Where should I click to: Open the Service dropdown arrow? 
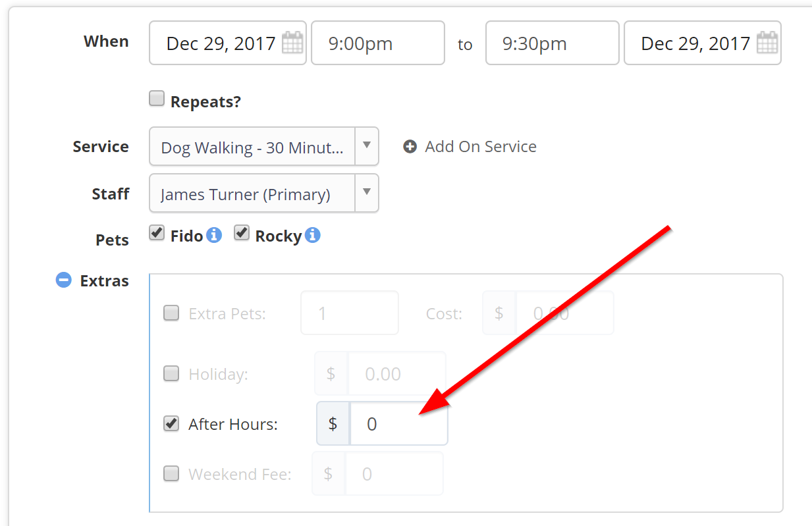pyautogui.click(x=367, y=146)
